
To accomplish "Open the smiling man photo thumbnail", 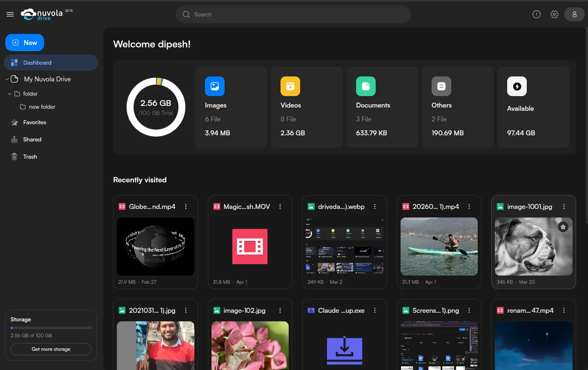I will tap(156, 346).
